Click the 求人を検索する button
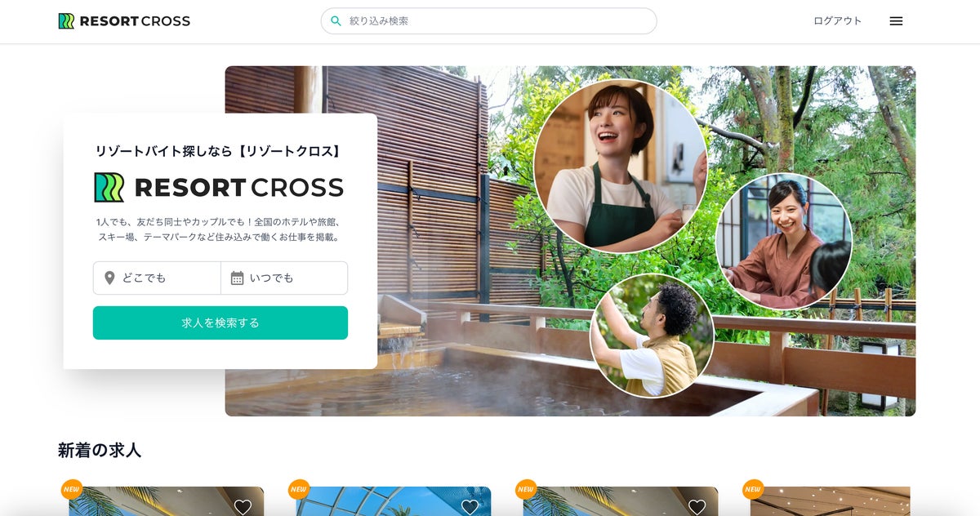 tap(220, 322)
